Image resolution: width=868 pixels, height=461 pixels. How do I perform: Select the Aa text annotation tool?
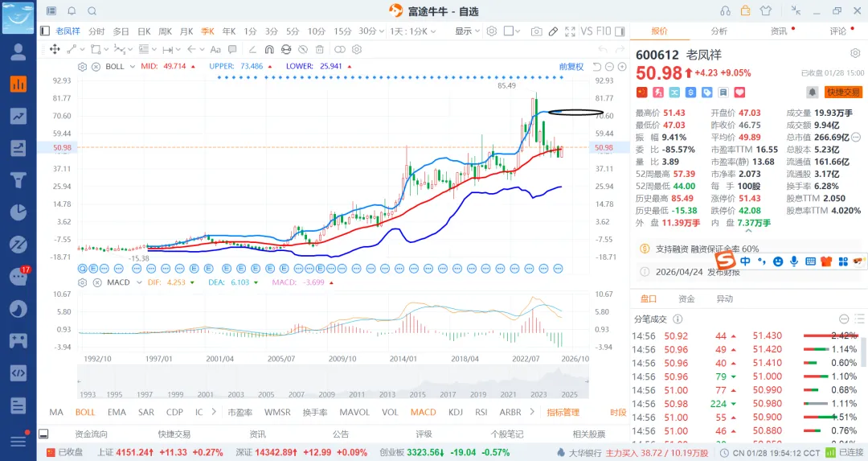pyautogui.click(x=216, y=49)
